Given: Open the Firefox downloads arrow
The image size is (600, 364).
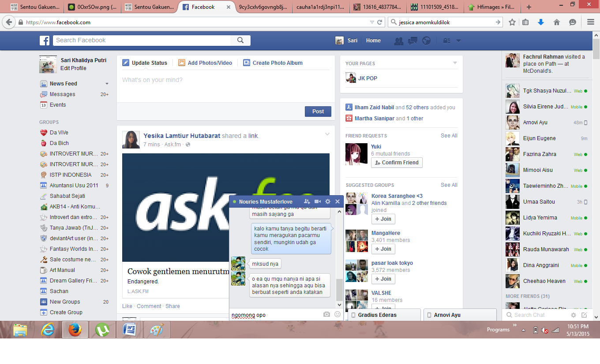Looking at the screenshot, I should point(541,22).
